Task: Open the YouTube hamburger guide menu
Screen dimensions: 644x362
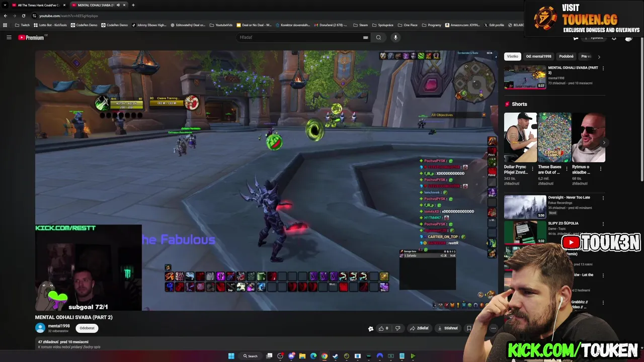Action: [9, 37]
